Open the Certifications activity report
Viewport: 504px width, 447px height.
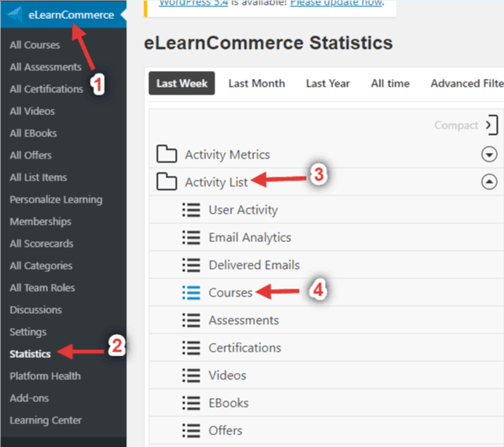(245, 348)
